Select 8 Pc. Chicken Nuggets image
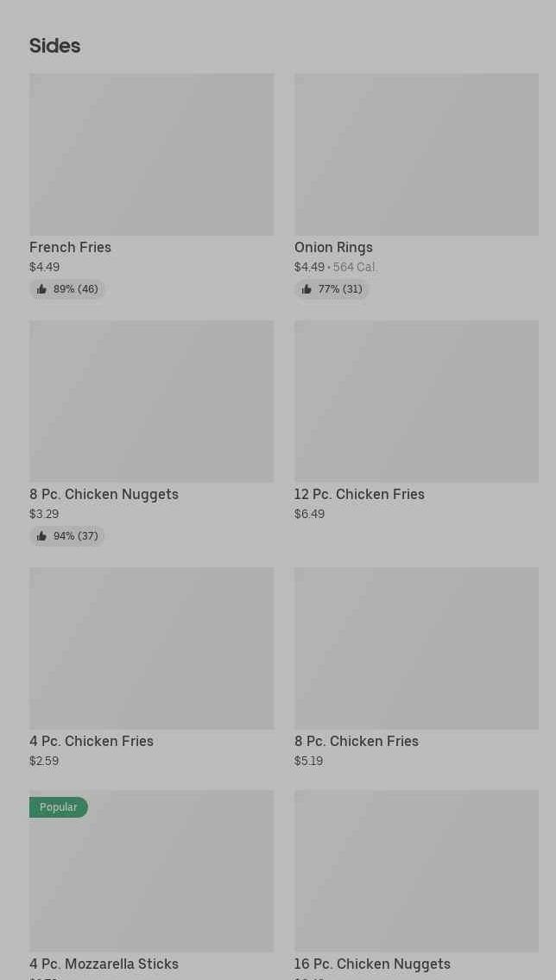 pyautogui.click(x=151, y=401)
